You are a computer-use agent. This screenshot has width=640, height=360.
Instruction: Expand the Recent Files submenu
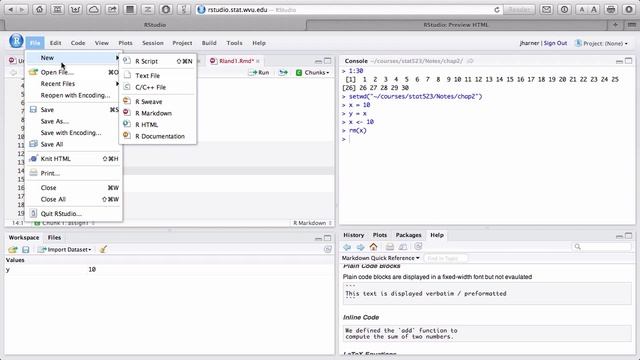[x=73, y=84]
